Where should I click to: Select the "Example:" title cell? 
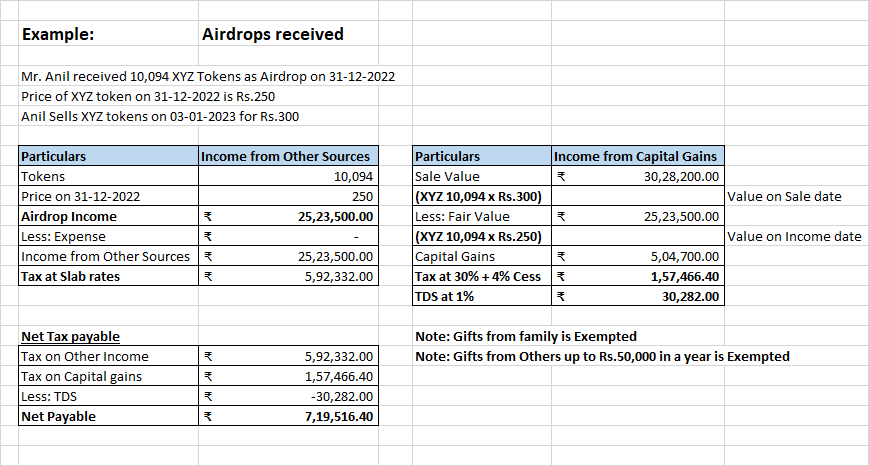58,34
